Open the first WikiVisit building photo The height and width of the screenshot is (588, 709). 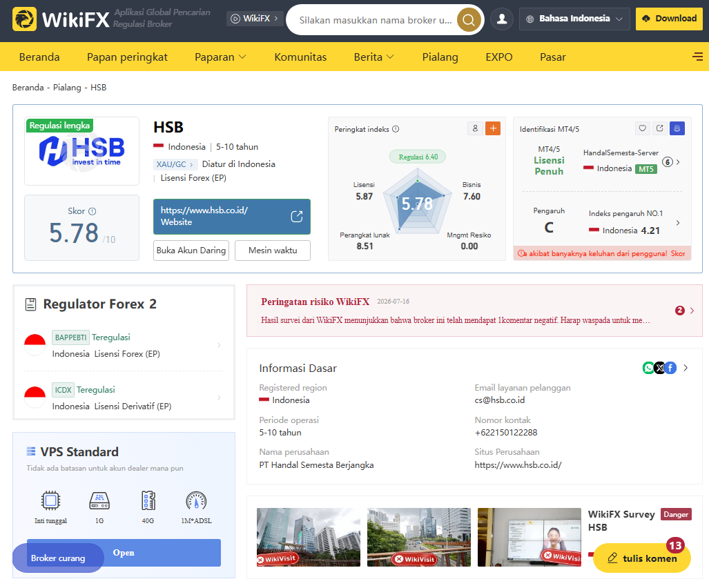click(x=309, y=537)
